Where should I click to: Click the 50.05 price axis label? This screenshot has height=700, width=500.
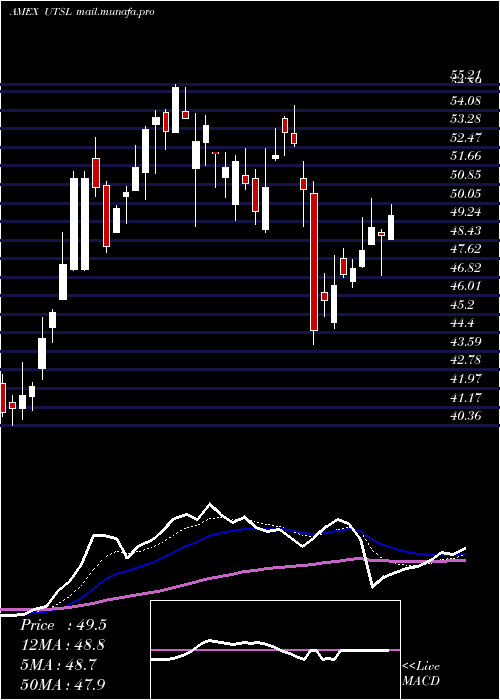[466, 194]
